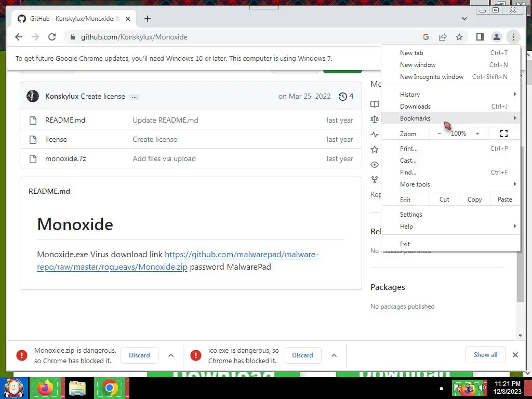Choose Cast from the menu
This screenshot has width=532, height=399.
click(450, 161)
